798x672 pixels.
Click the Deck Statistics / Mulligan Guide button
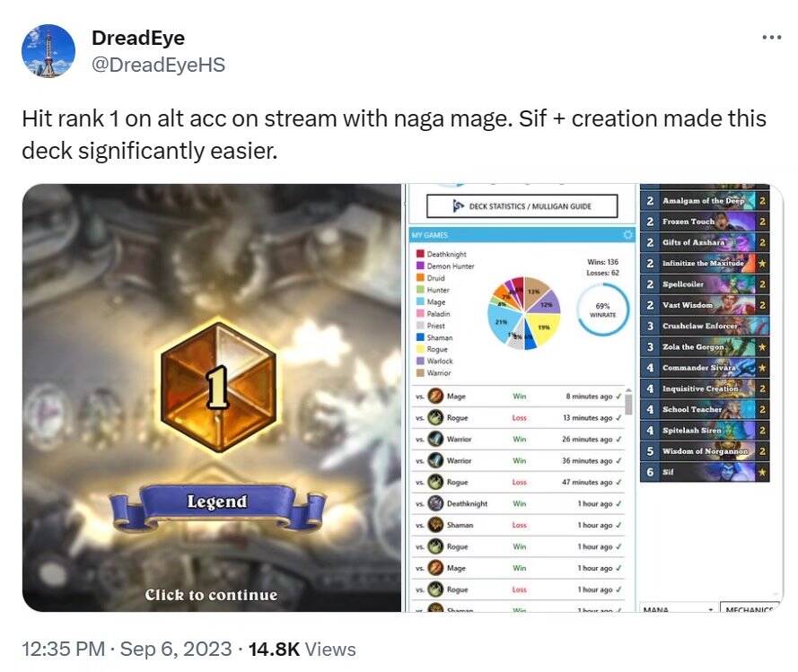point(522,206)
